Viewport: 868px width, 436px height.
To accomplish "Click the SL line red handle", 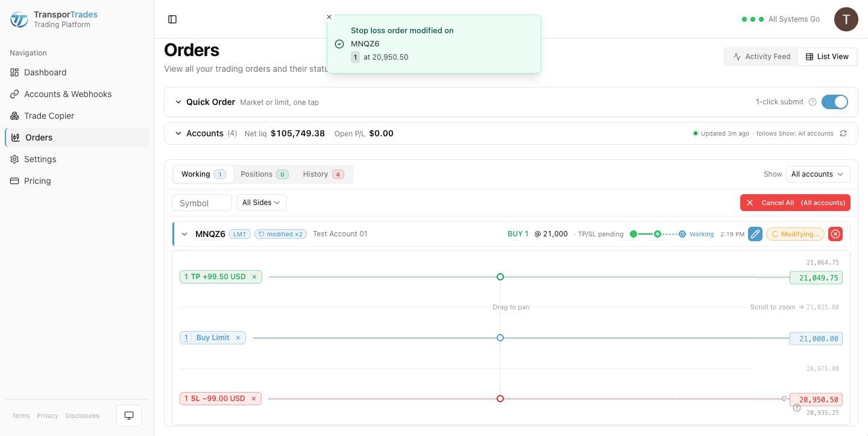I will coord(500,399).
